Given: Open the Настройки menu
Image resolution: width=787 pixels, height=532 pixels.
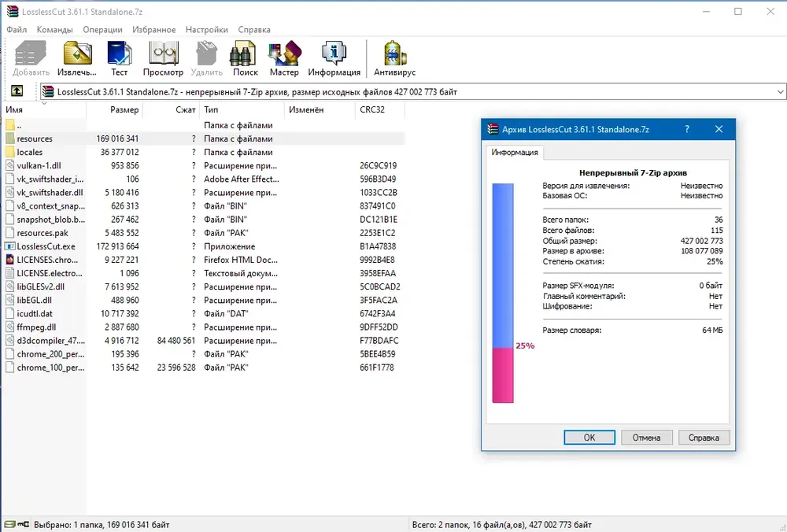Looking at the screenshot, I should click(x=207, y=30).
